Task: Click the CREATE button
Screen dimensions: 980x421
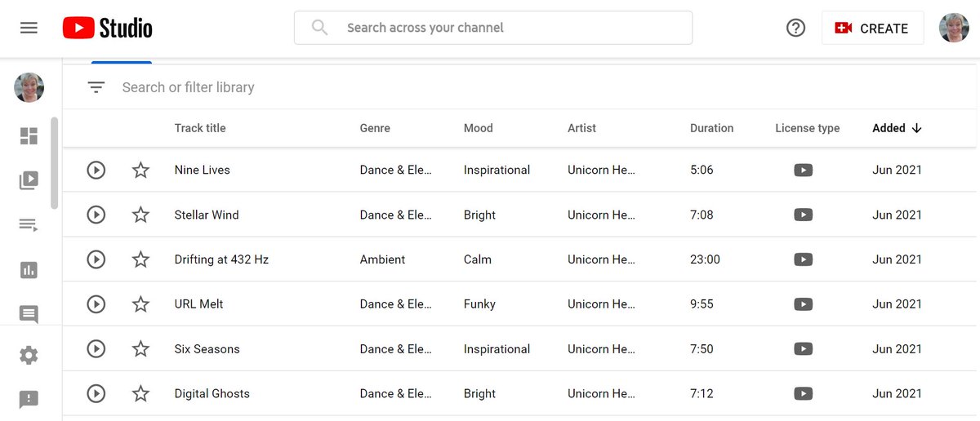Action: click(x=872, y=28)
